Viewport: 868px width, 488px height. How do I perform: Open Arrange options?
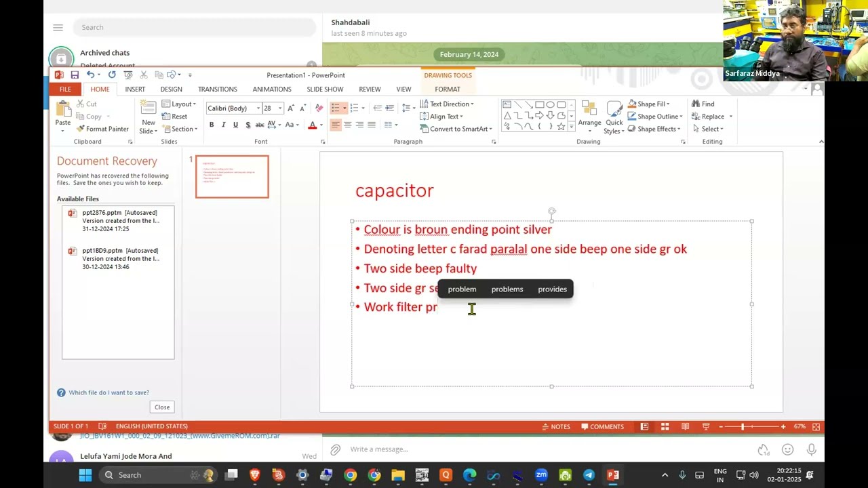tap(589, 117)
